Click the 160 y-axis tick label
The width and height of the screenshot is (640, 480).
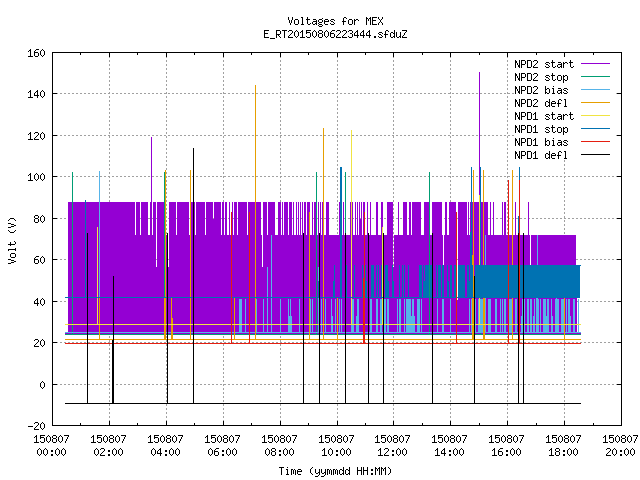pyautogui.click(x=36, y=53)
